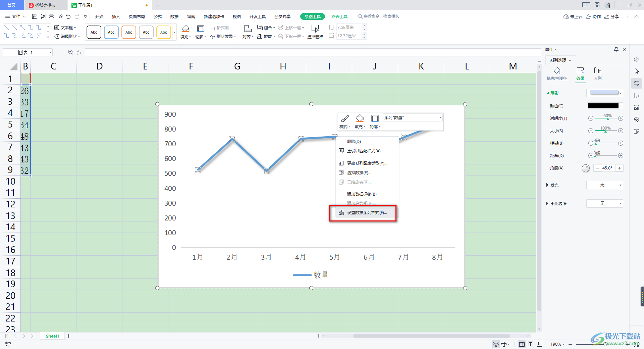This screenshot has width=644, height=349.
Task: Expand the 柔化边缘 section triangle
Action: click(547, 203)
